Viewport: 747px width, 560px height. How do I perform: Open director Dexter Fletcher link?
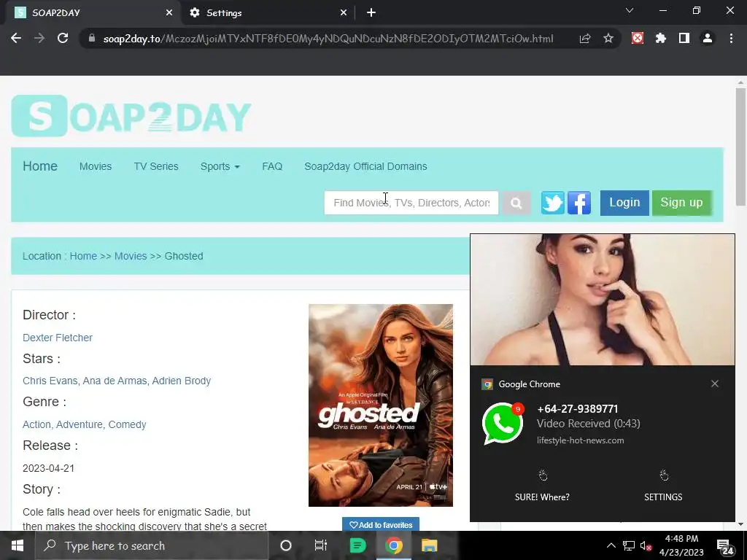pos(58,338)
